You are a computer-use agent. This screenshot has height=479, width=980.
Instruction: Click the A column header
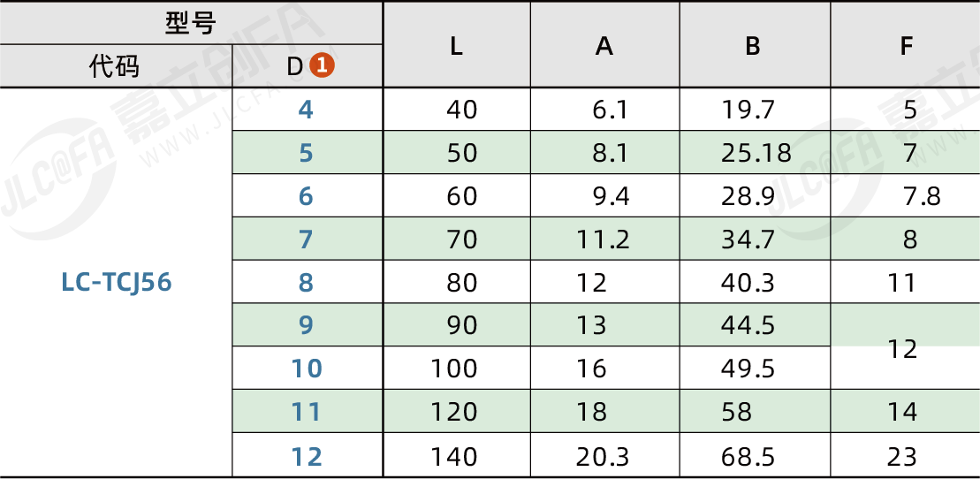point(604,46)
